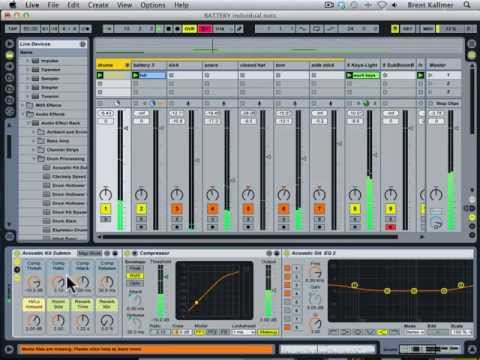Expand the Channel Strips folder
The height and width of the screenshot is (360, 480).
click(34, 150)
